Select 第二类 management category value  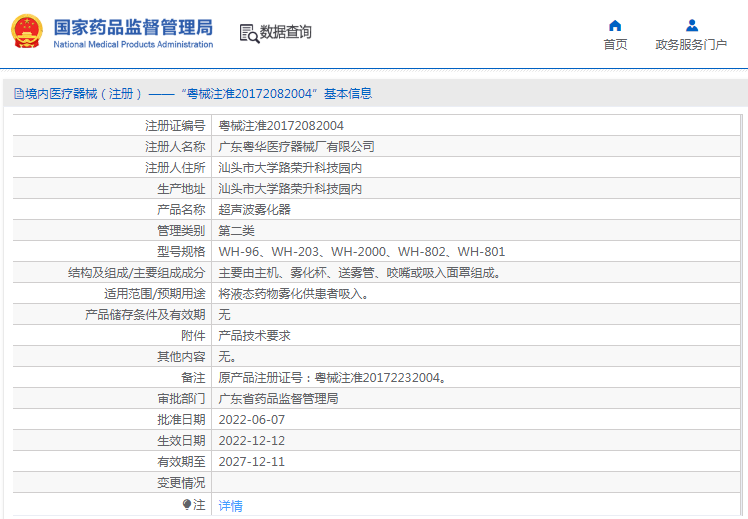coord(237,230)
